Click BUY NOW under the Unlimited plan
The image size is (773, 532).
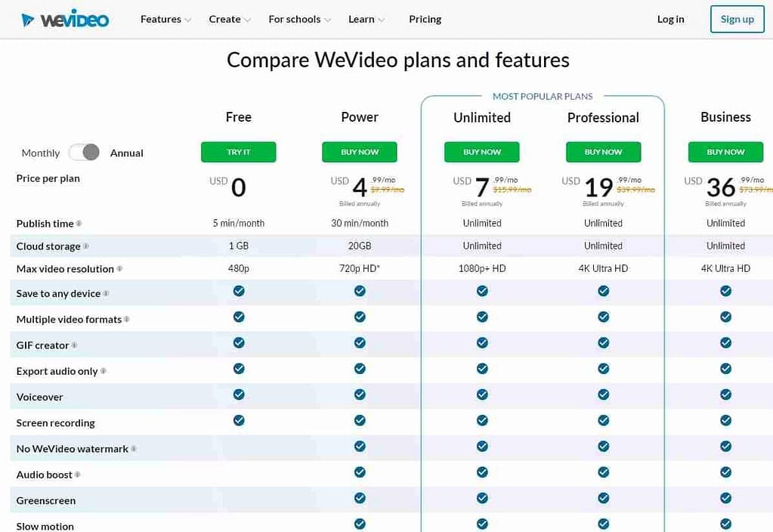[481, 152]
